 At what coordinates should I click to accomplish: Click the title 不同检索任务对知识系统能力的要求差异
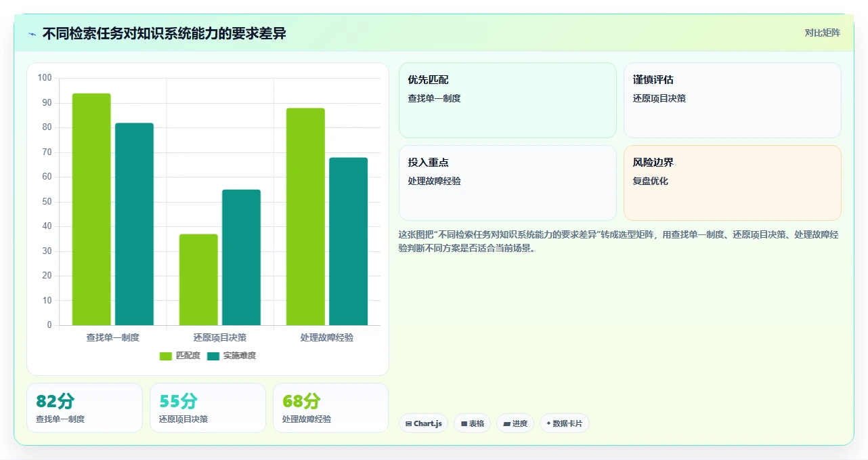tap(164, 33)
